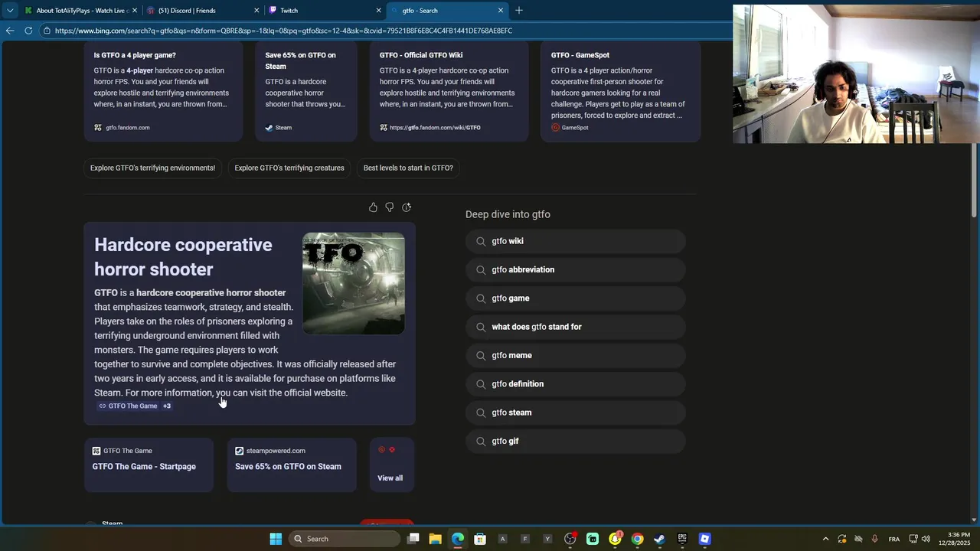Close the Discord Friends tab
This screenshot has height=551, width=980.
pyautogui.click(x=256, y=10)
